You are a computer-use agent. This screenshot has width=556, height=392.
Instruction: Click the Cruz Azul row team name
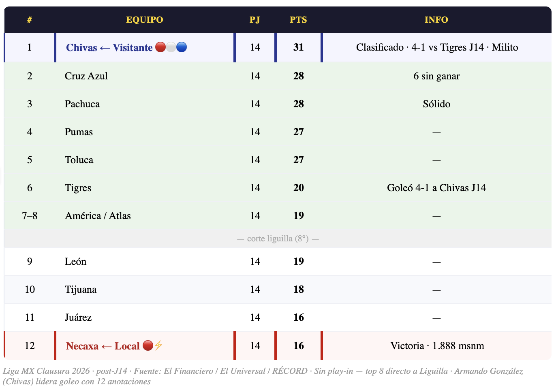point(86,76)
